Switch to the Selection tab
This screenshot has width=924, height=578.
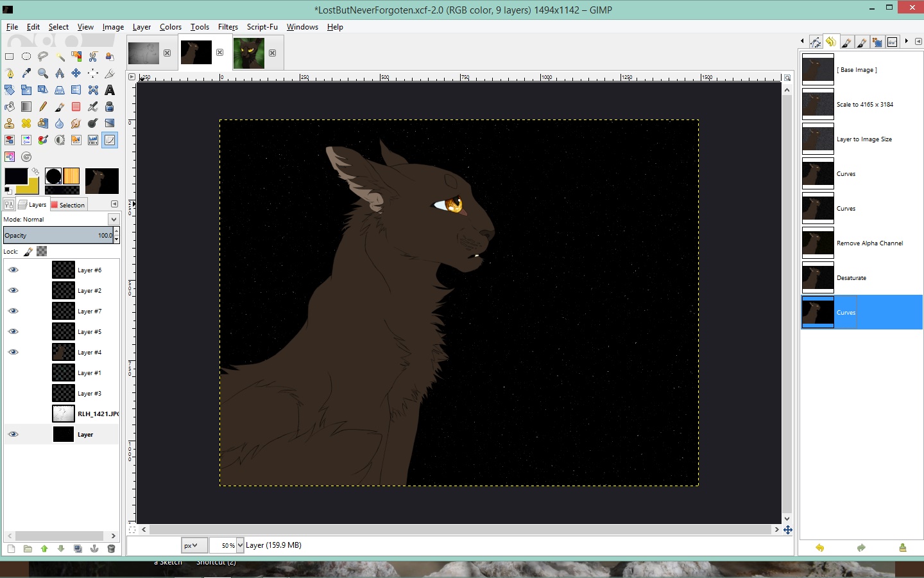click(68, 205)
